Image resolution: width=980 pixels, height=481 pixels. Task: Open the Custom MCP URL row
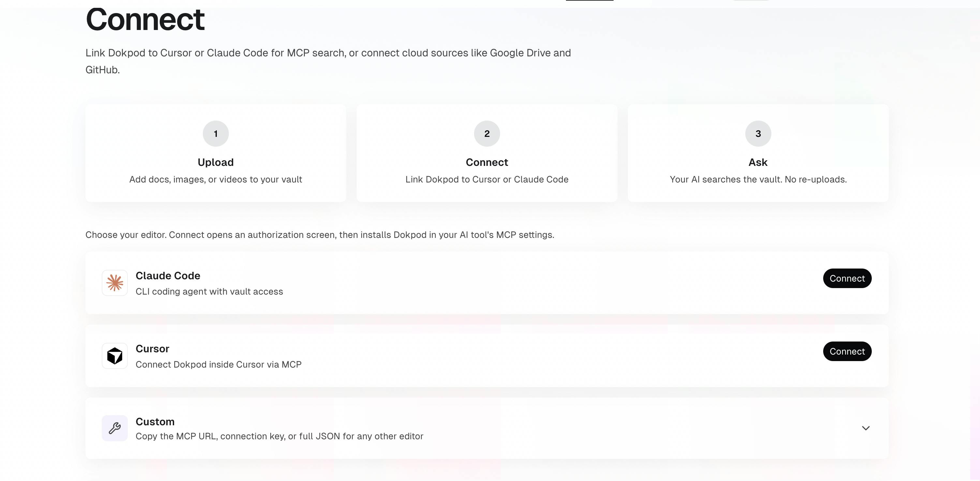tap(487, 428)
